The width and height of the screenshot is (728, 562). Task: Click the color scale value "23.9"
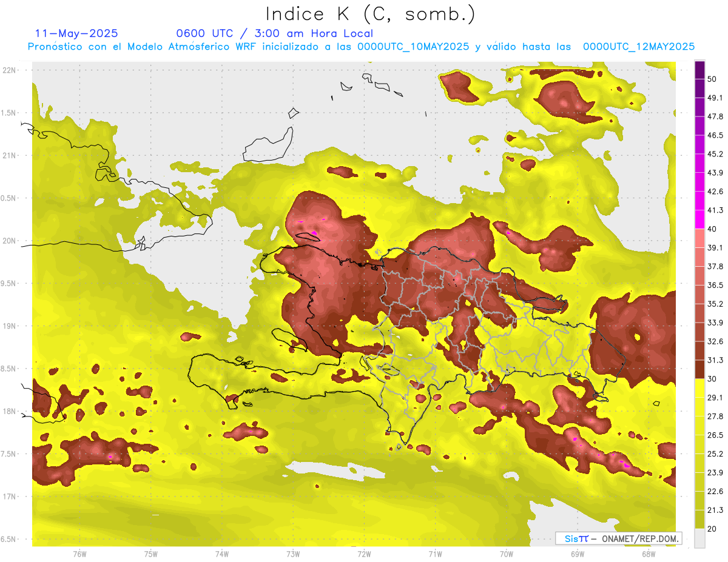[715, 472]
